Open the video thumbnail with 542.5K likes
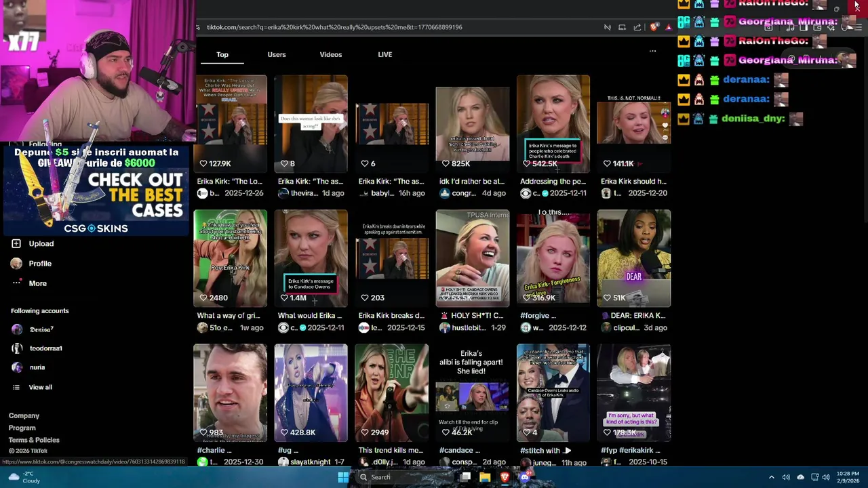Viewport: 868px width, 488px height. coord(553,123)
